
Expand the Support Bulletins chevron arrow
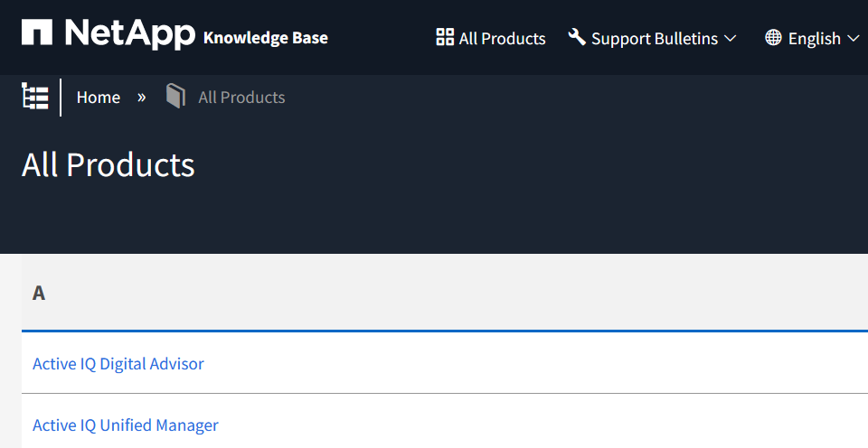pyautogui.click(x=731, y=38)
